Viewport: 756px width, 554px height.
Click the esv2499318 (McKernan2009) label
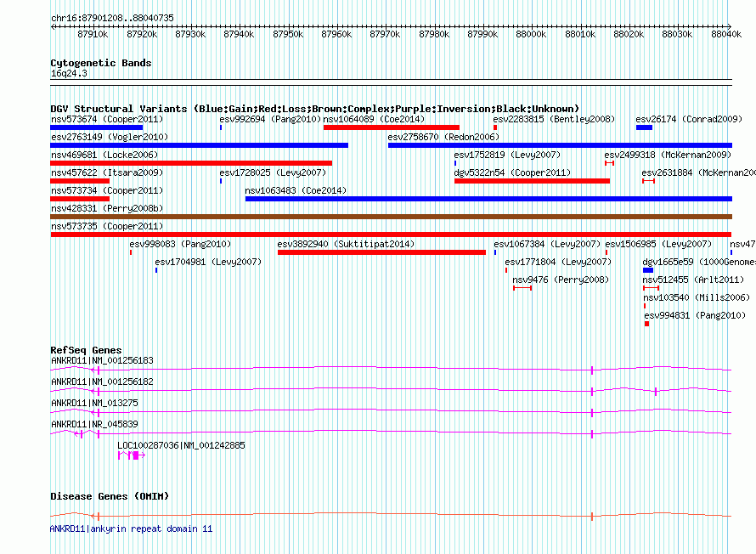668,155
